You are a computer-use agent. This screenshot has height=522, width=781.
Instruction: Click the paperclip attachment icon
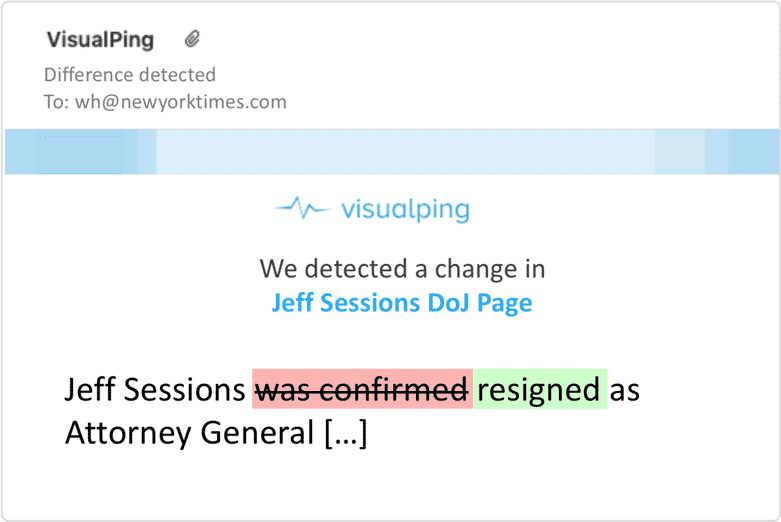pyautogui.click(x=192, y=39)
